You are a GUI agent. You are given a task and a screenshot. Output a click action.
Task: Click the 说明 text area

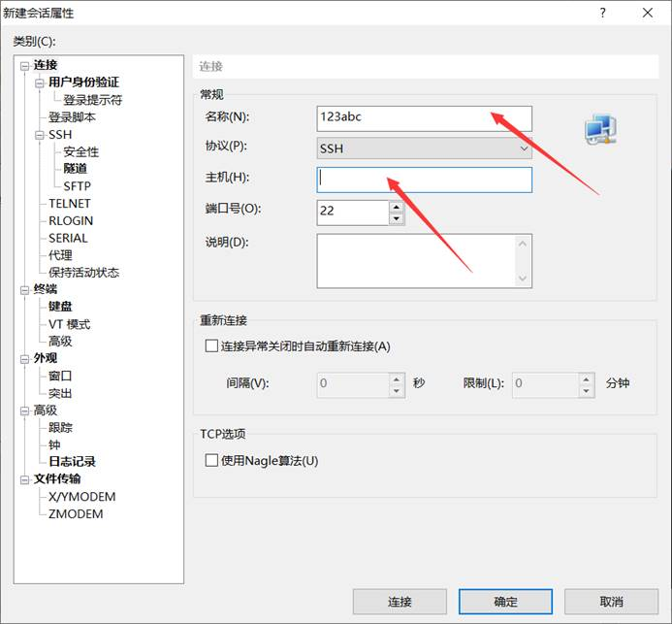coord(417,261)
